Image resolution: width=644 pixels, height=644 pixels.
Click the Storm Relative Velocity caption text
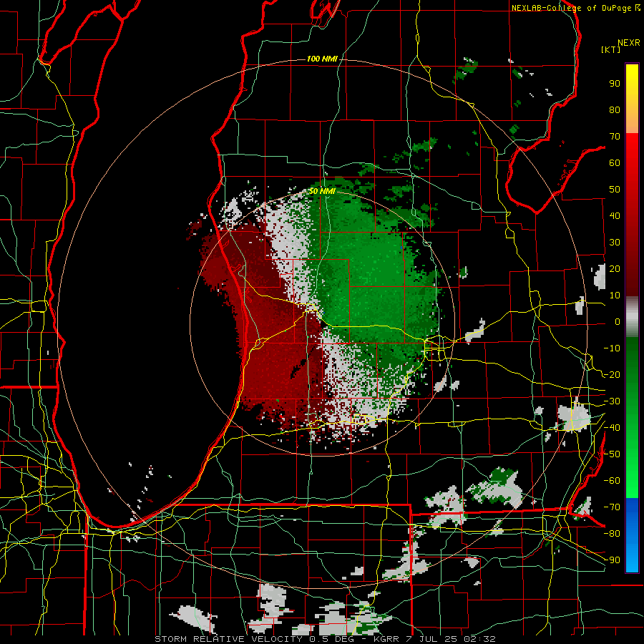coord(325,639)
